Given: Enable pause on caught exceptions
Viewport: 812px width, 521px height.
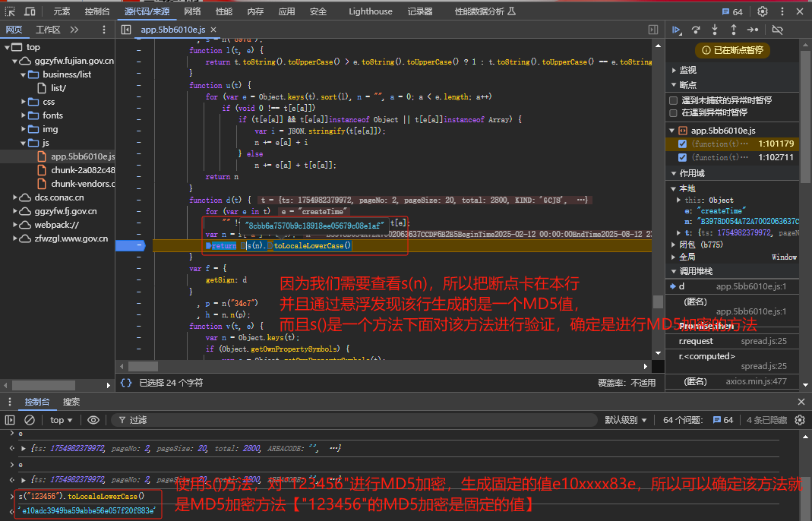Looking at the screenshot, I should pos(673,113).
